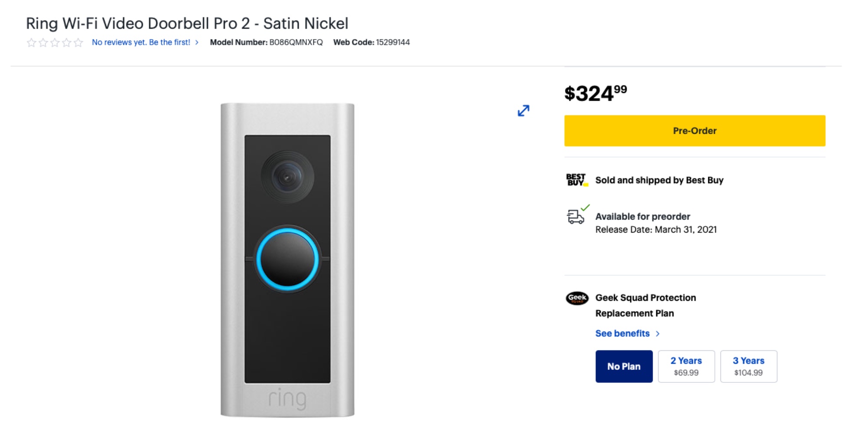Select the No Plan option
The width and height of the screenshot is (868, 434).
coord(624,366)
